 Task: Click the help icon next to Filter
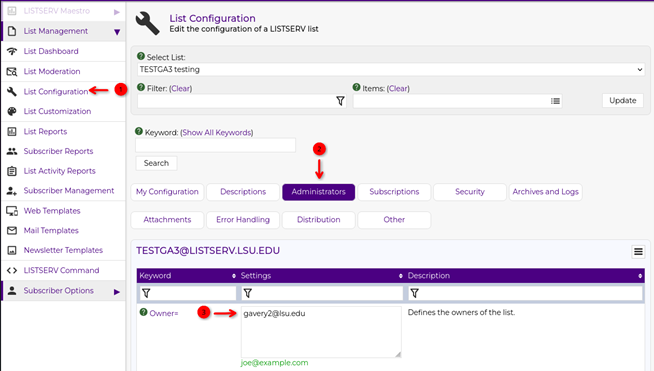141,87
